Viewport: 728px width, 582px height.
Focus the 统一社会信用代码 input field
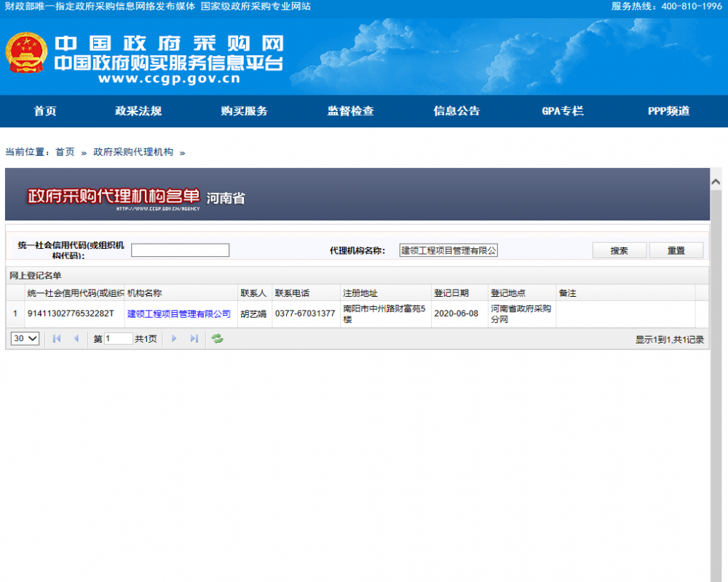[x=180, y=250]
